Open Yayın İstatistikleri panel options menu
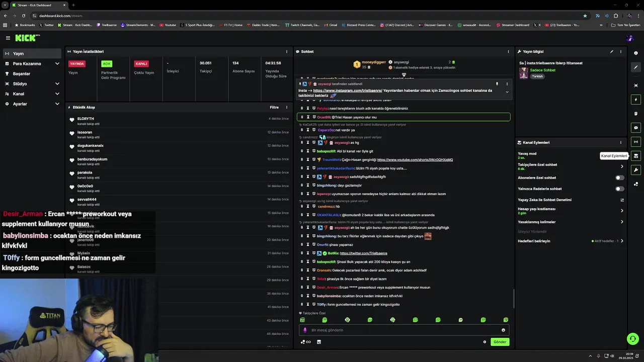This screenshot has width=644, height=362. (x=287, y=52)
